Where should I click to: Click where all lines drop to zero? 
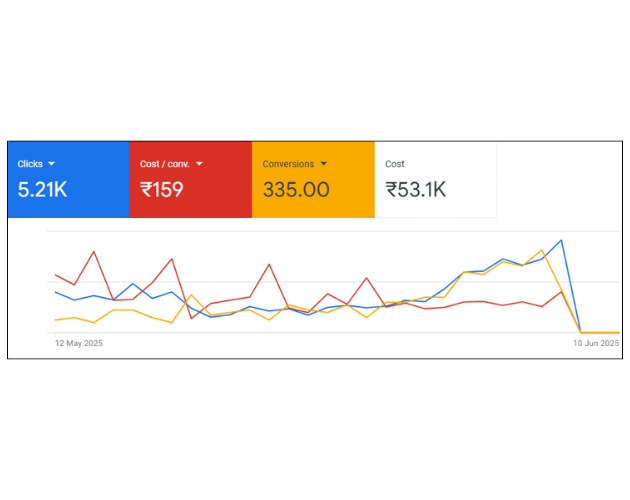(x=582, y=332)
